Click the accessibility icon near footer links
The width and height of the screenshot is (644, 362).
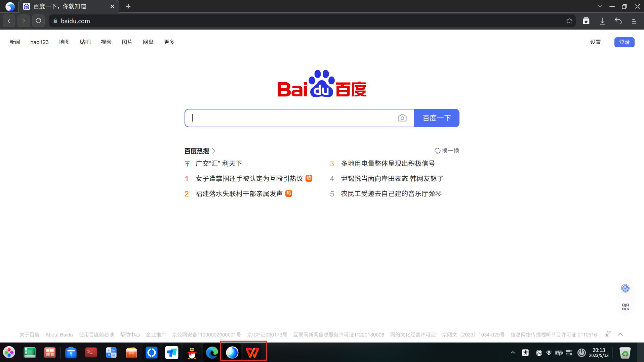click(608, 334)
